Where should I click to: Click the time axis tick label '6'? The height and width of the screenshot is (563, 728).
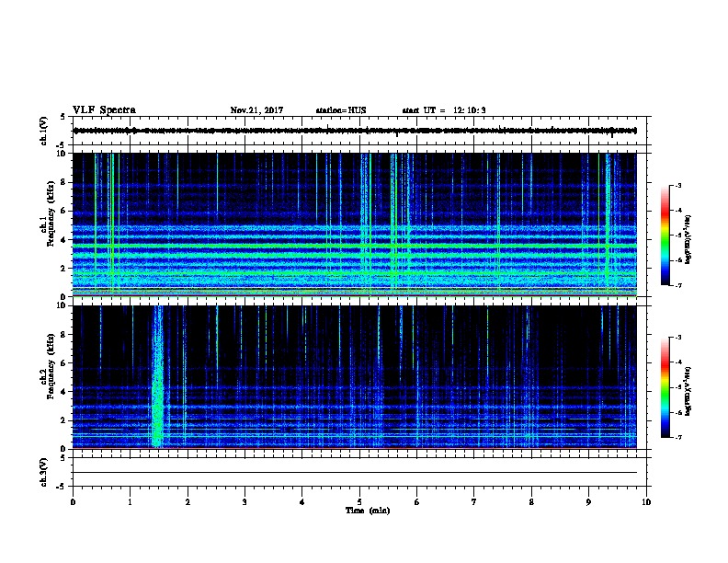(417, 502)
